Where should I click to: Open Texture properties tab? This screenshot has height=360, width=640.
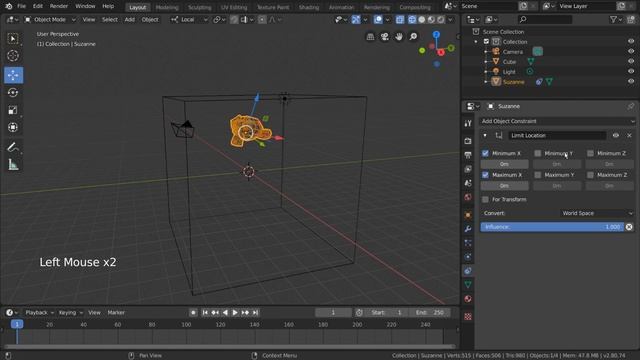pyautogui.click(x=468, y=316)
